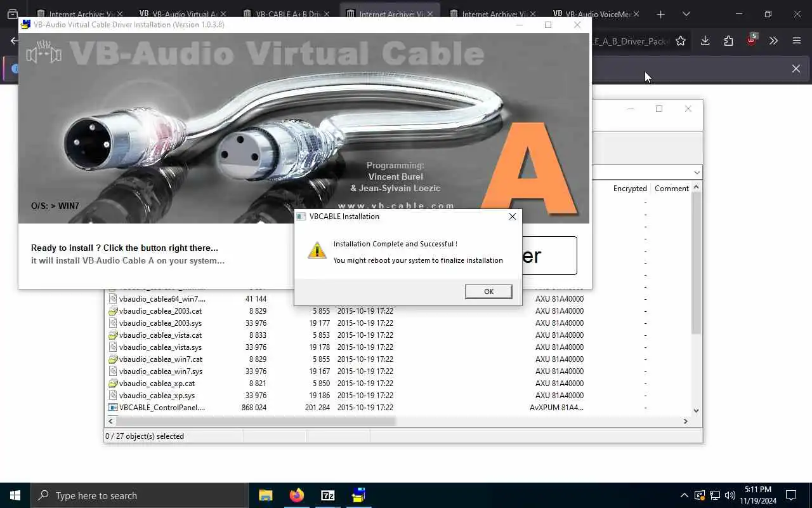The image size is (812, 508).
Task: Switch to VB-Cable installer taskbar icon
Action: 359,495
